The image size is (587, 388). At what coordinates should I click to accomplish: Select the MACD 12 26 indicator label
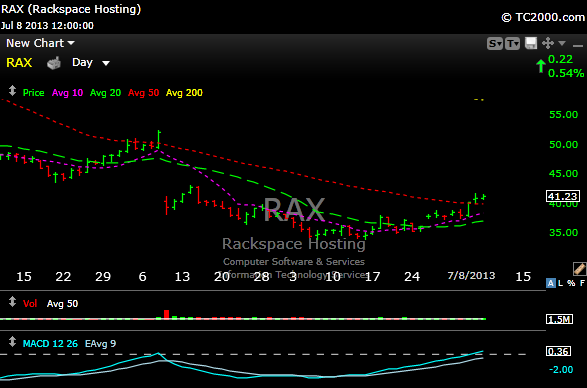(50, 343)
